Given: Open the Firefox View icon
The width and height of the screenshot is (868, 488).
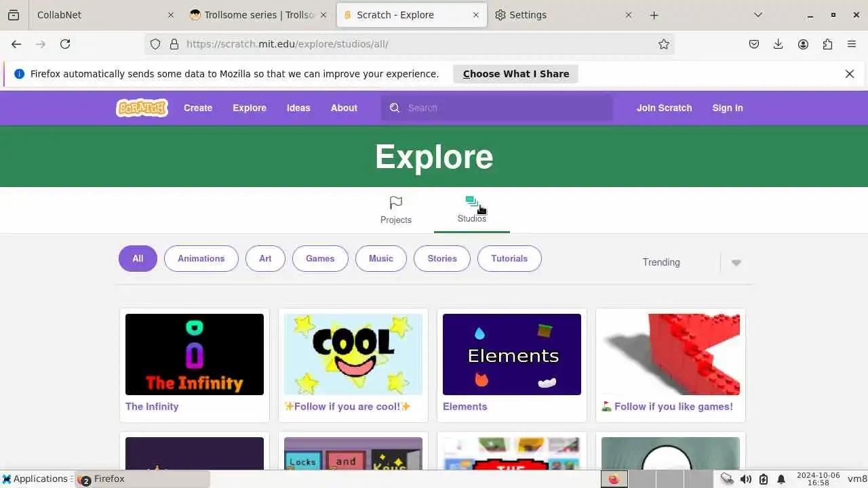Looking at the screenshot, I should (14, 15).
